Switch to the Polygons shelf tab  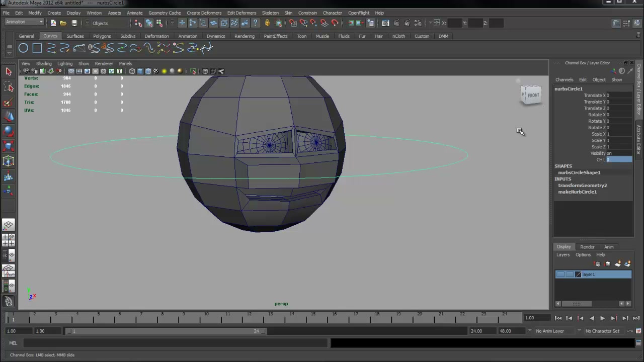coord(102,36)
